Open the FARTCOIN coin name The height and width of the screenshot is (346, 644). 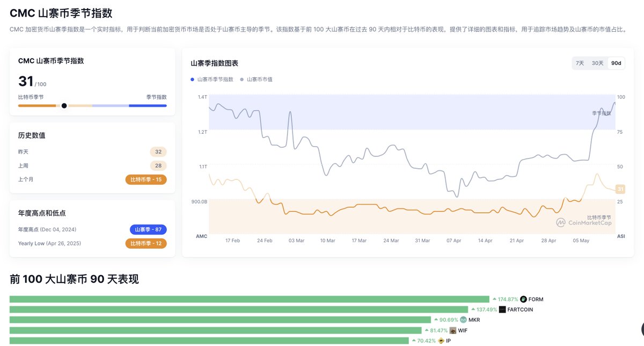click(520, 309)
